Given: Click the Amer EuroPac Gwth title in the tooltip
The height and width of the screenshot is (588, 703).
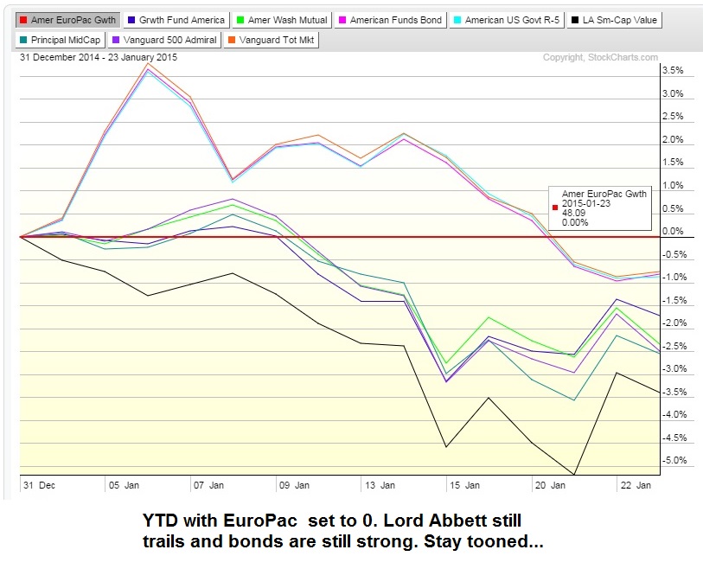Looking at the screenshot, I should (x=604, y=194).
